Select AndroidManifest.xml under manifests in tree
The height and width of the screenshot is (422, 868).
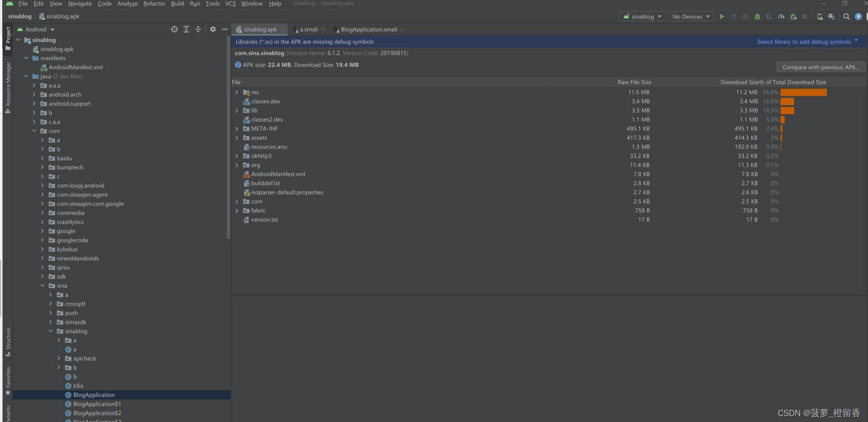click(x=76, y=67)
